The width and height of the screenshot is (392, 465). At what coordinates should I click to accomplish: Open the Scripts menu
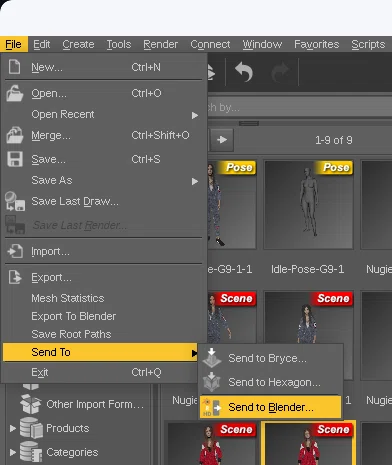point(368,44)
